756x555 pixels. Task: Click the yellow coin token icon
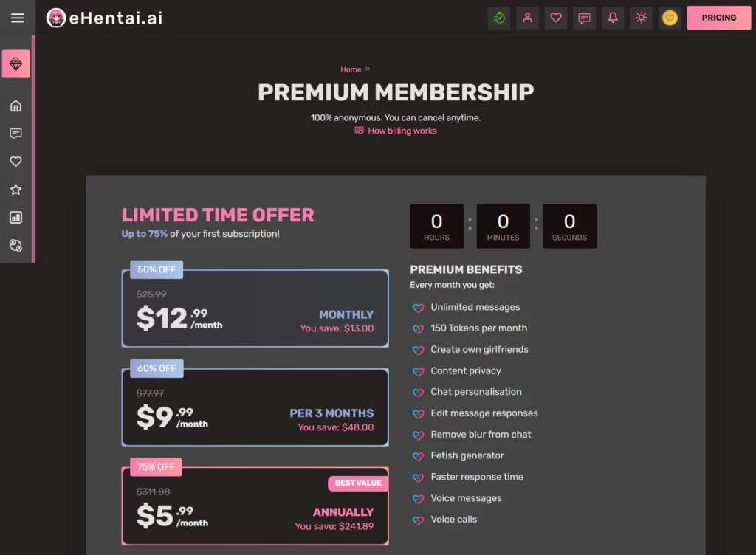[670, 18]
